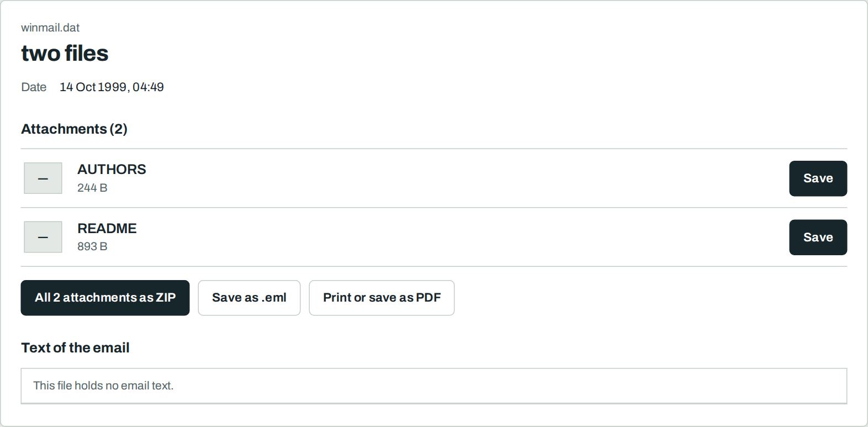Click the Date field label
This screenshot has width=868, height=427.
(34, 87)
